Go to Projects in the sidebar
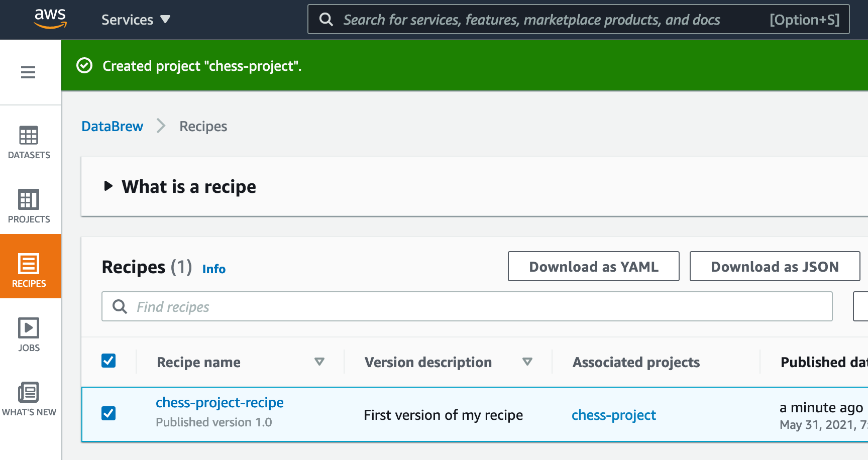This screenshot has width=868, height=460. click(29, 206)
